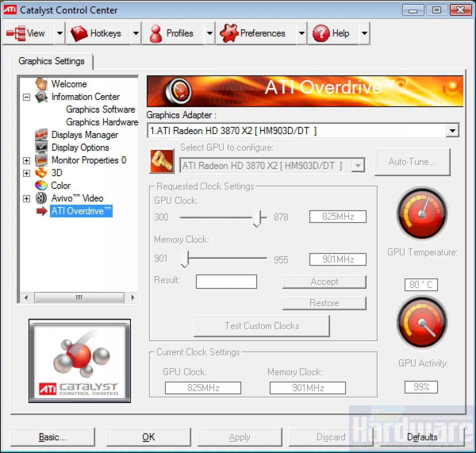Click the Defaults button
Image resolution: width=476 pixels, height=453 pixels.
pyautogui.click(x=422, y=437)
